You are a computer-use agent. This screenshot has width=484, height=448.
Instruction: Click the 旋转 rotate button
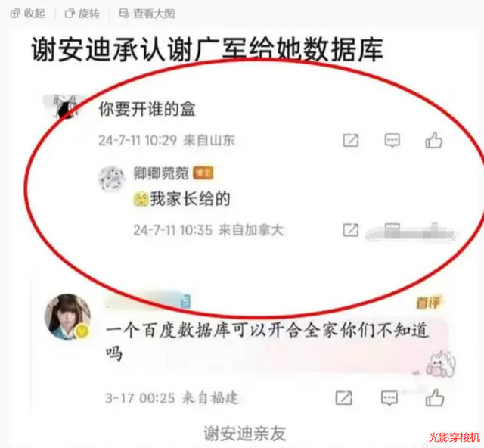82,14
